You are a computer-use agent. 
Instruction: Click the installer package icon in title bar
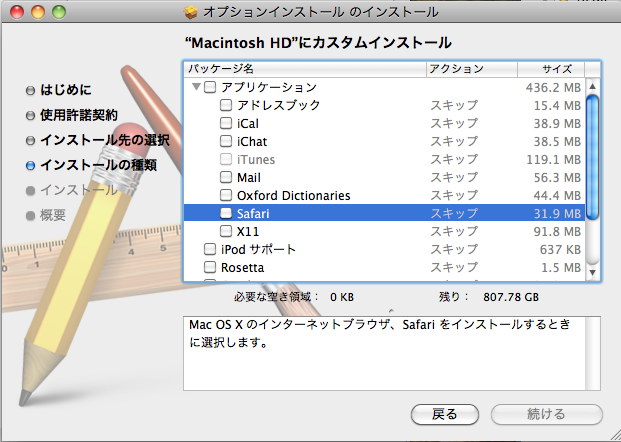191,12
